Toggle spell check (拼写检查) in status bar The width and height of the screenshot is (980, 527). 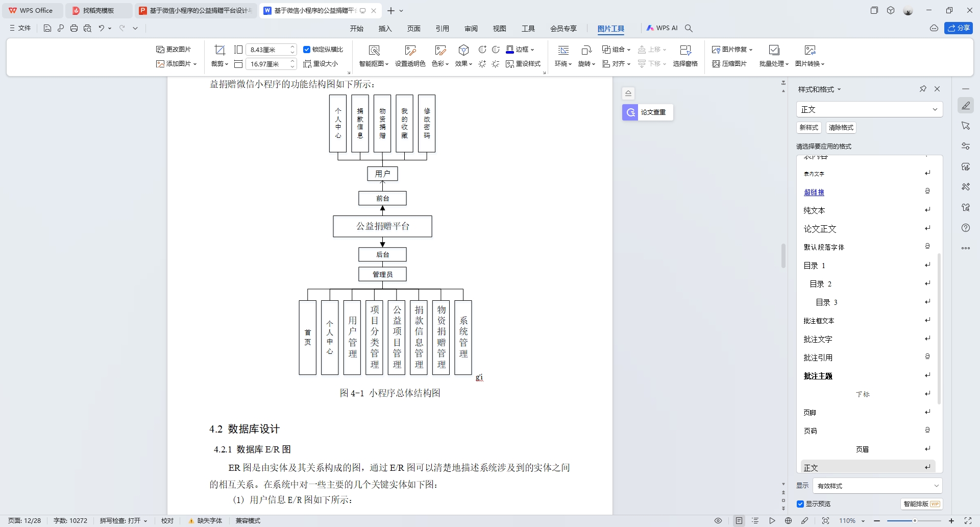123,521
